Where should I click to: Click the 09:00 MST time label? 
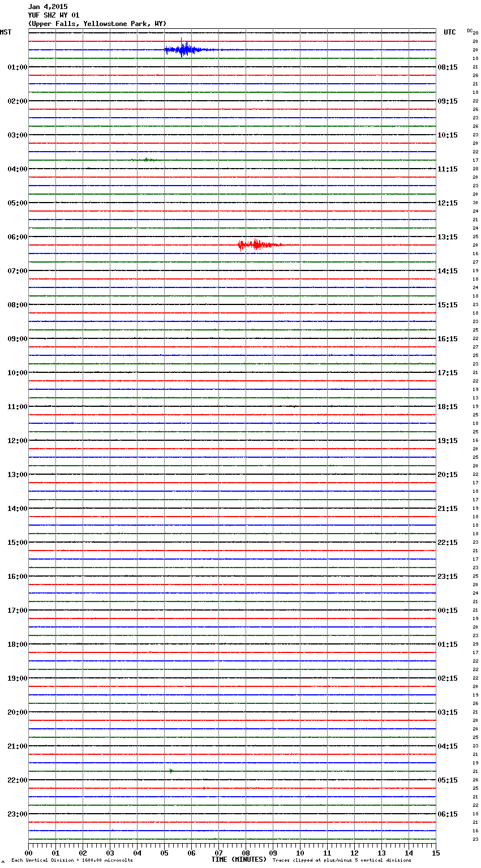point(18,339)
